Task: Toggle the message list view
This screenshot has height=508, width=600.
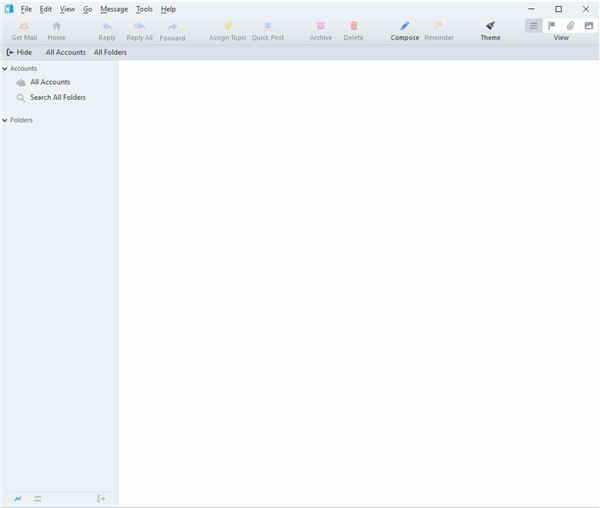Action: [x=534, y=25]
